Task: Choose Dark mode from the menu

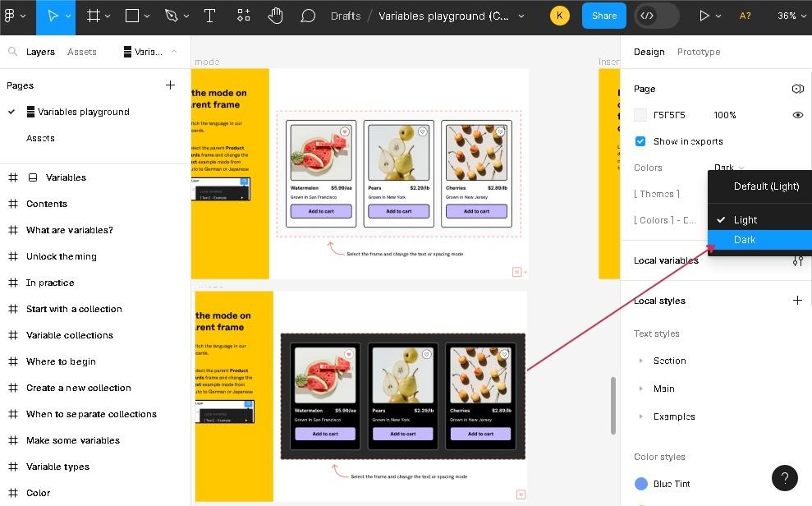Action: 745,240
